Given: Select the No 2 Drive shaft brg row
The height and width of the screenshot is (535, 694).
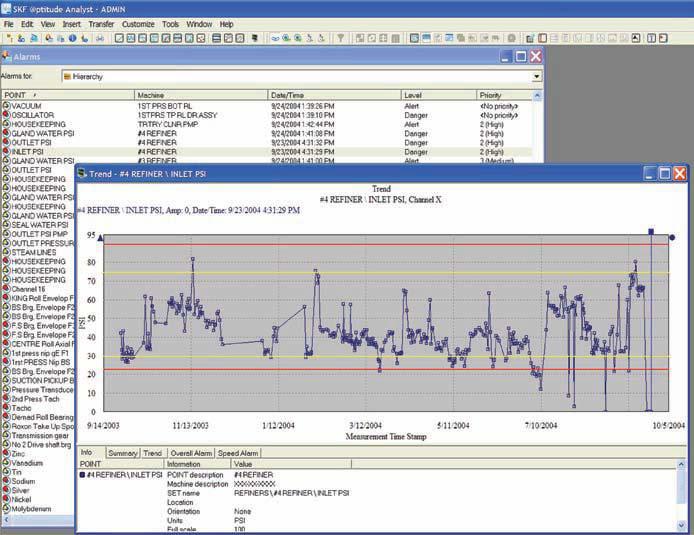Looking at the screenshot, I should click(x=39, y=444).
